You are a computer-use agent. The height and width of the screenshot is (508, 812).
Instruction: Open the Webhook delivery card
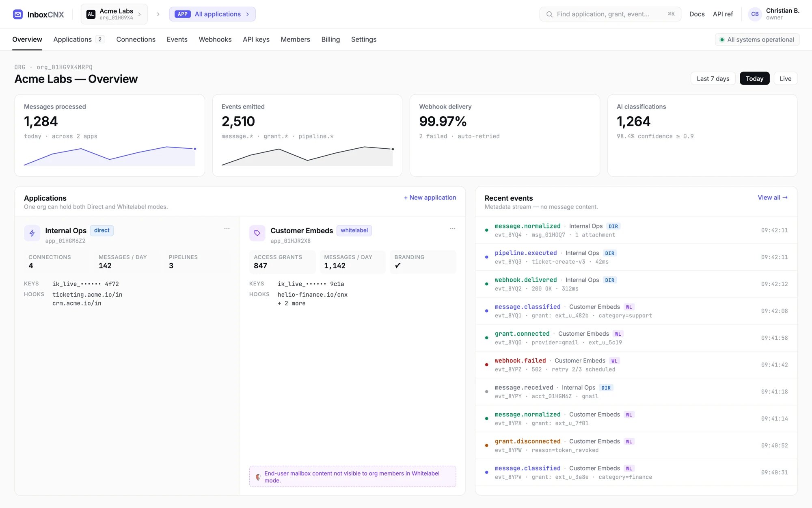tap(505, 135)
